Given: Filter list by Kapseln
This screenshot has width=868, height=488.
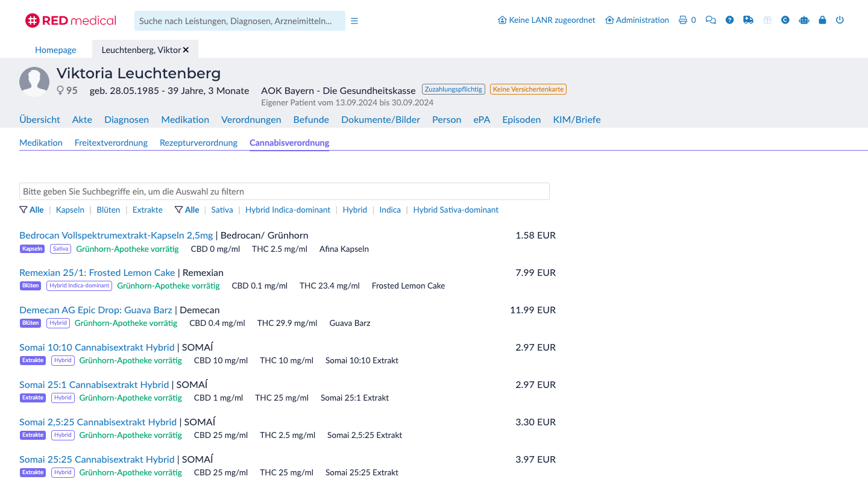Looking at the screenshot, I should (x=70, y=210).
